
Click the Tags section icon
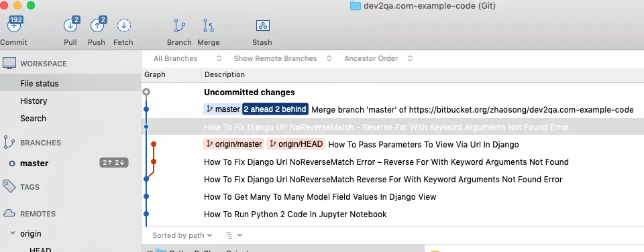click(9, 186)
